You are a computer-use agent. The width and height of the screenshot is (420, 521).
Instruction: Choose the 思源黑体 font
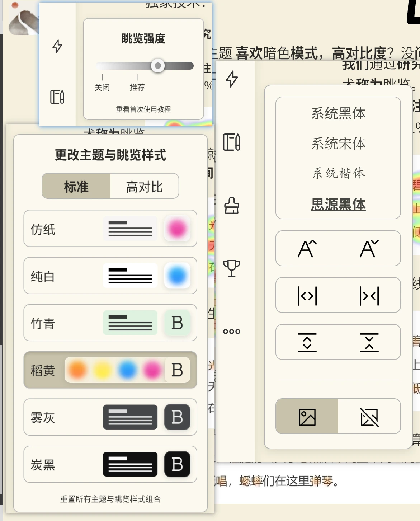[338, 204]
